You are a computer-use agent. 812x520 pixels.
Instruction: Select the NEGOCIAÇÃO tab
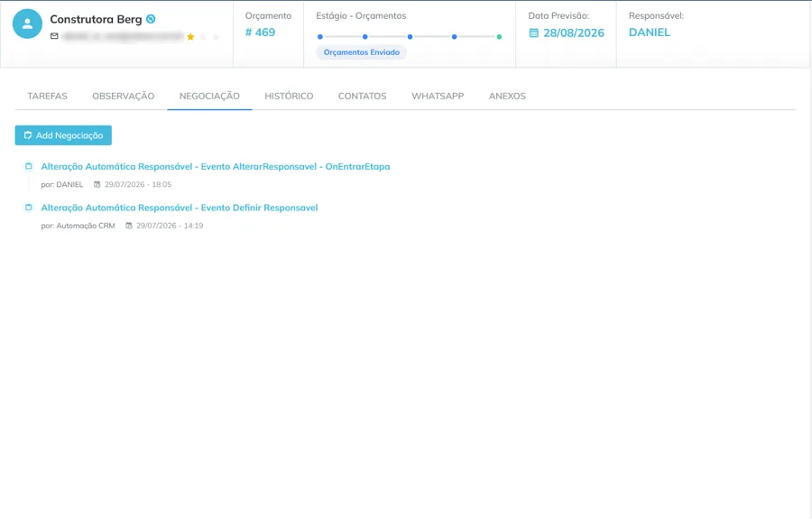(209, 96)
